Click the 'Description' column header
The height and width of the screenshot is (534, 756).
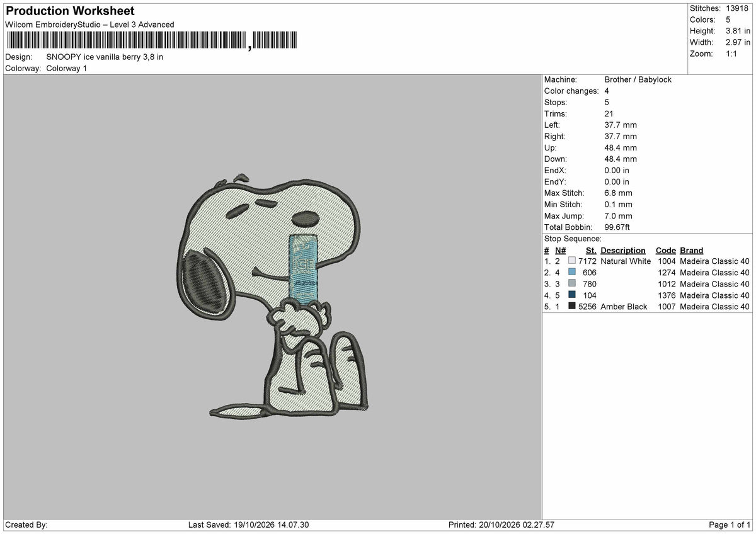coord(623,250)
